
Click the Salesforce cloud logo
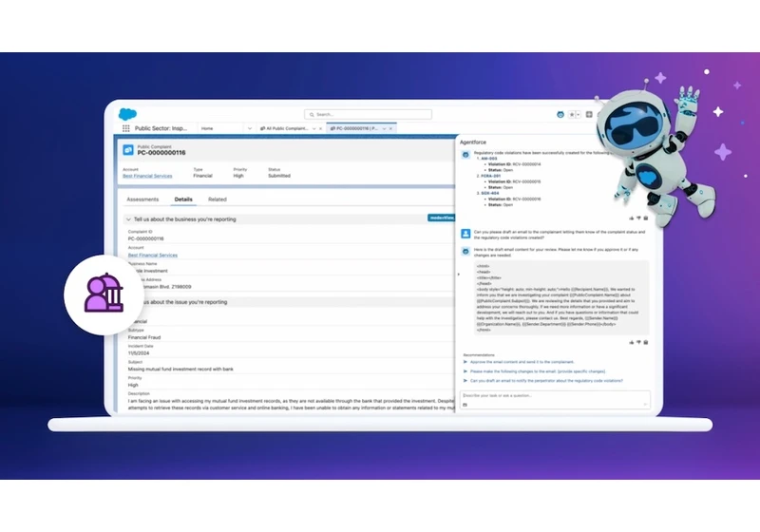coord(127,114)
